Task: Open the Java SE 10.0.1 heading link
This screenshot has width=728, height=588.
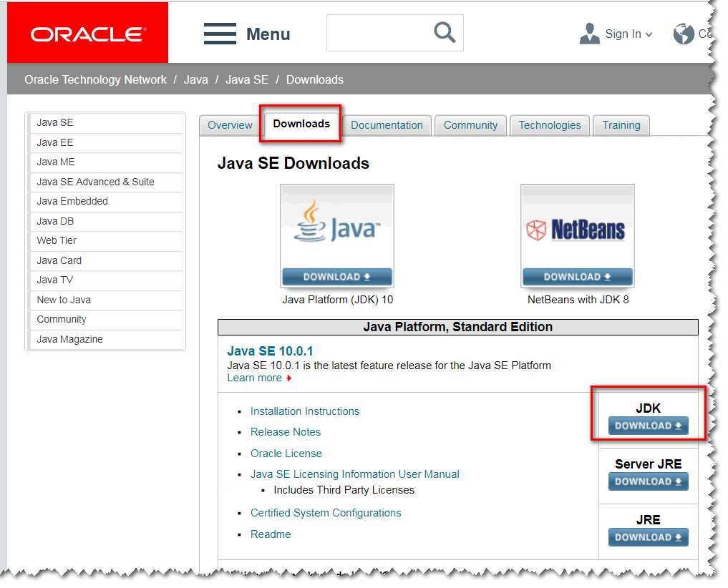Action: click(x=270, y=351)
